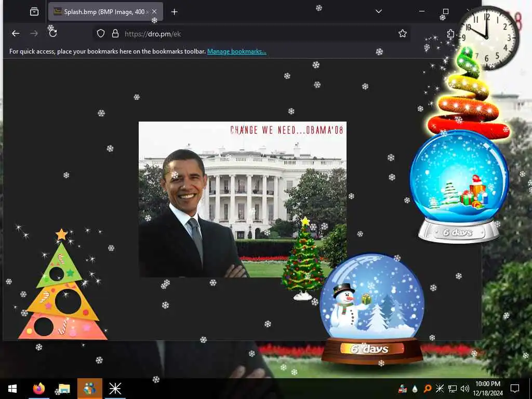Open the clock showing 10:00 PM
The width and height of the screenshot is (532, 399).
point(488,389)
